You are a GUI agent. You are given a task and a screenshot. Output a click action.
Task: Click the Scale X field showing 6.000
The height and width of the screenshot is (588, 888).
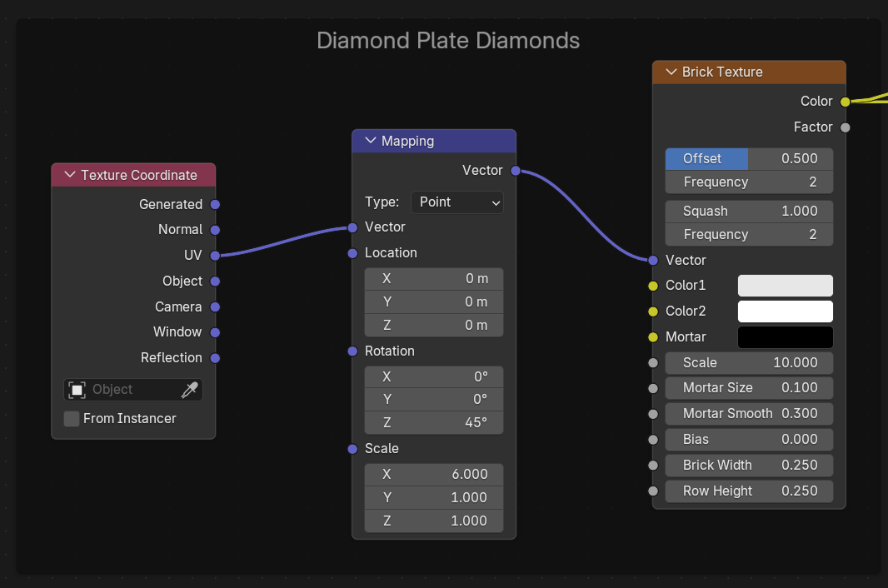coord(434,474)
